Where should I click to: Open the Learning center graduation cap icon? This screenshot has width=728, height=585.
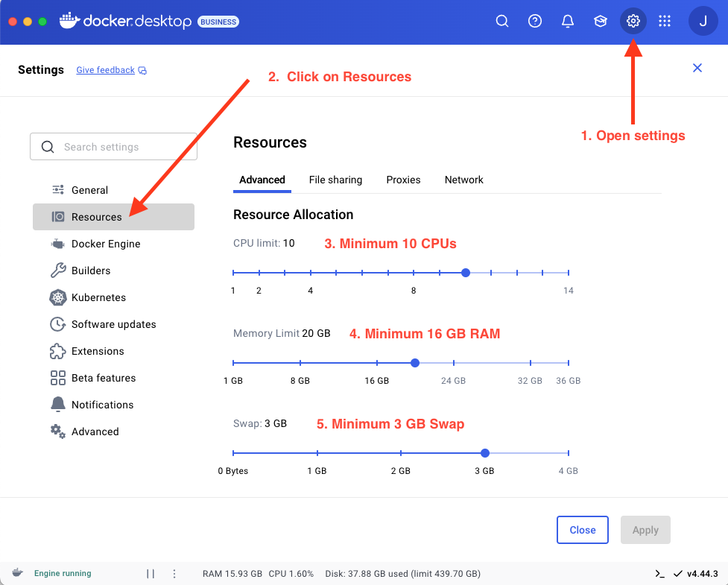pyautogui.click(x=601, y=21)
